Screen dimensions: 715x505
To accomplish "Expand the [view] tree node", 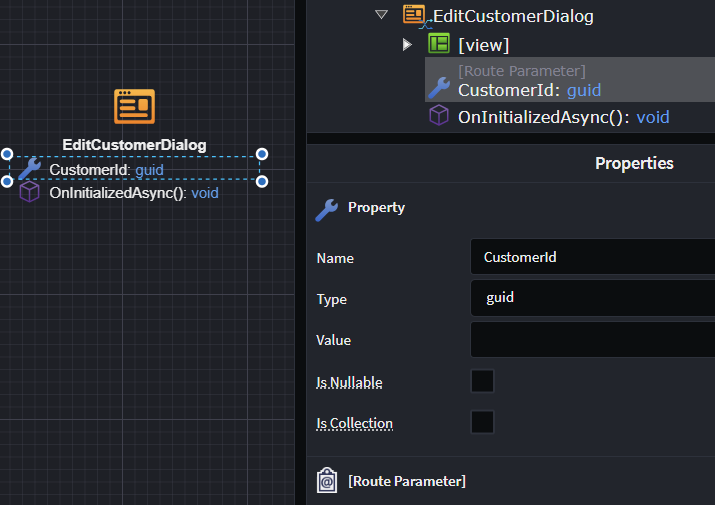I will pos(406,44).
